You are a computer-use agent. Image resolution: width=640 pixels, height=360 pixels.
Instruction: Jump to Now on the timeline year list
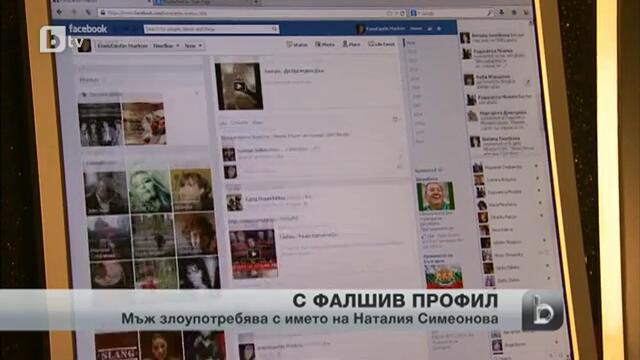411,42
